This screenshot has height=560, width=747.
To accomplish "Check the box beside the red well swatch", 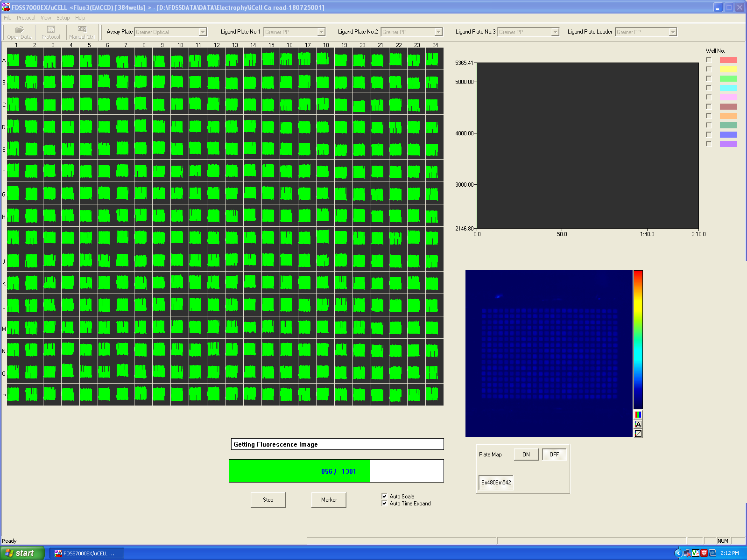I will click(709, 60).
